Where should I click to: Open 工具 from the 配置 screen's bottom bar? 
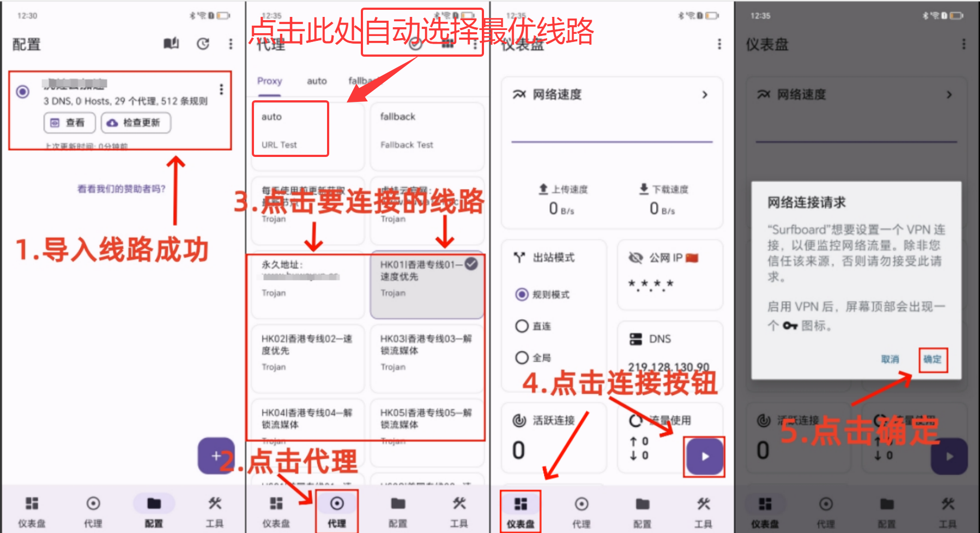[215, 512]
